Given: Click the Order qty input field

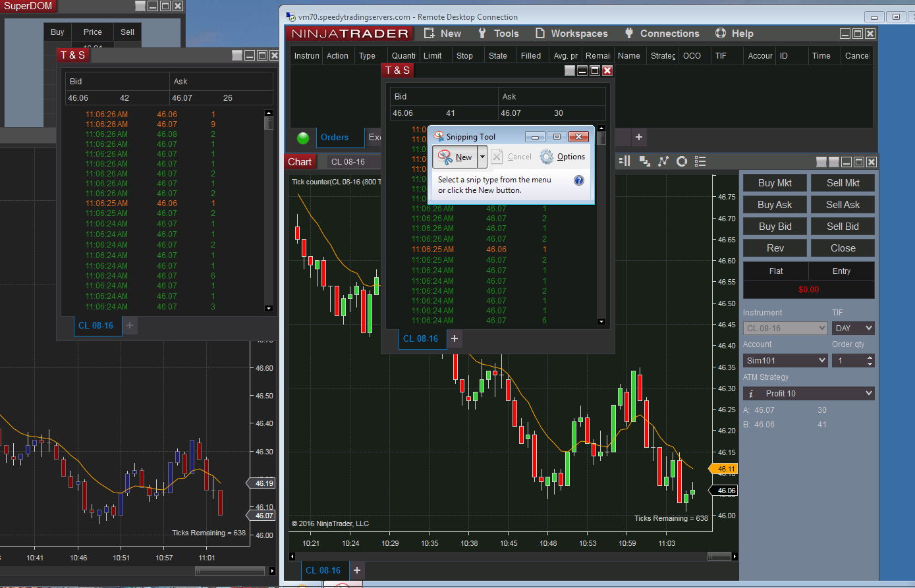Looking at the screenshot, I should pyautogui.click(x=848, y=360).
